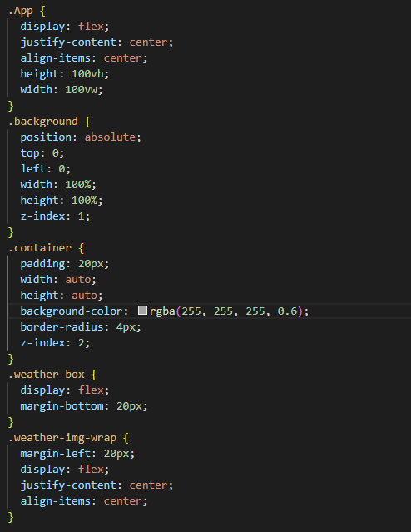Click the 100vh height value
The image size is (411, 532).
(87, 74)
